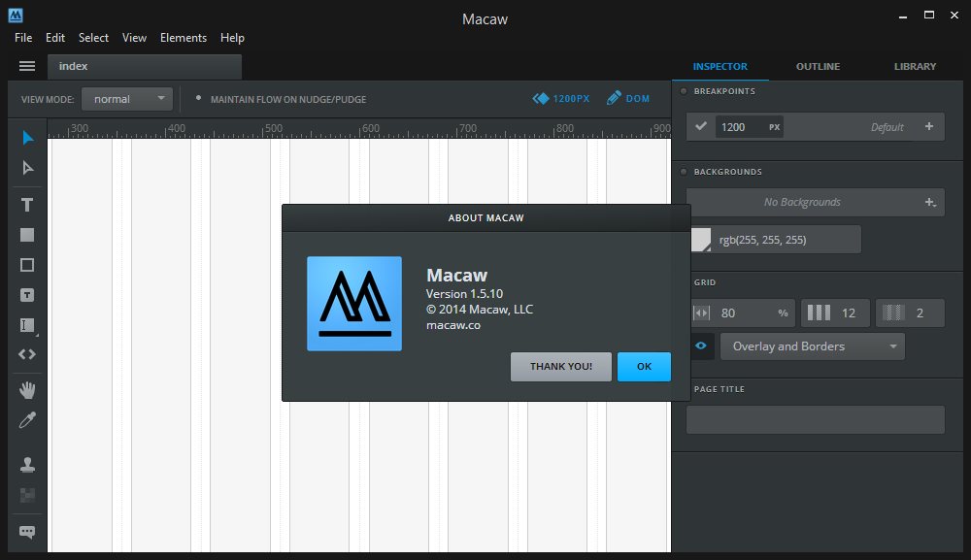The image size is (971, 560).
Task: Select the Selection arrow tool
Action: [27, 138]
